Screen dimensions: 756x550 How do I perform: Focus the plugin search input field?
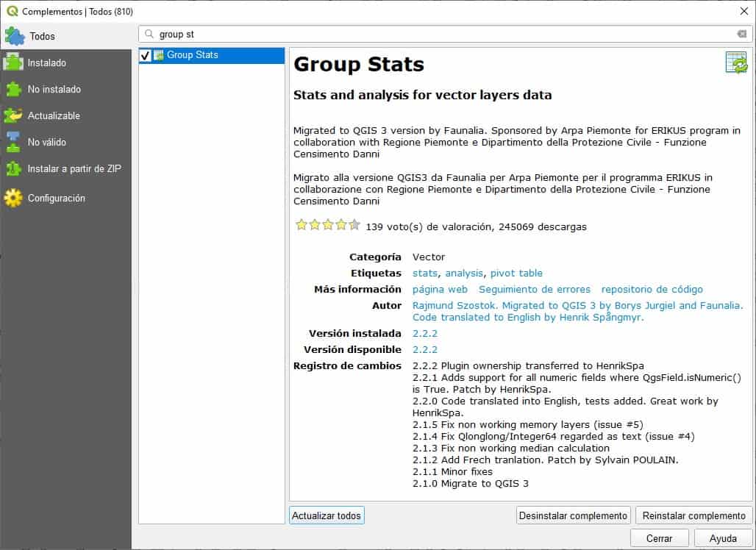441,34
